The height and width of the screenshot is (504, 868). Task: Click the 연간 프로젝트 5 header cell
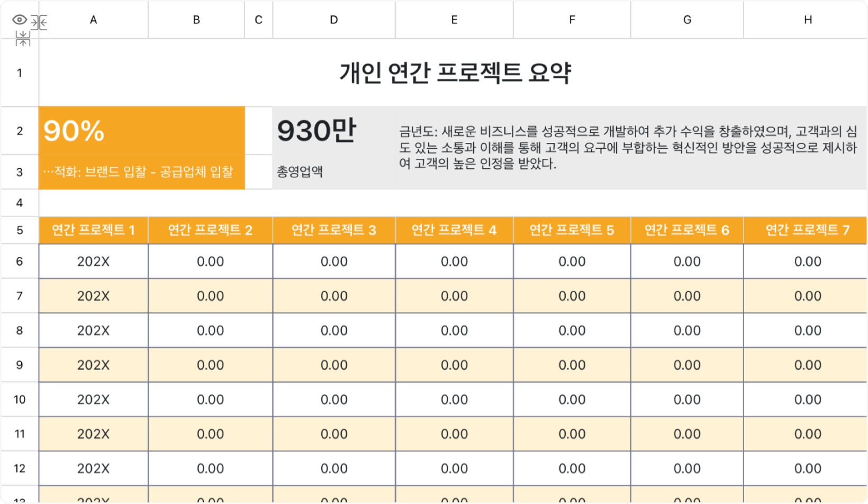[572, 230]
